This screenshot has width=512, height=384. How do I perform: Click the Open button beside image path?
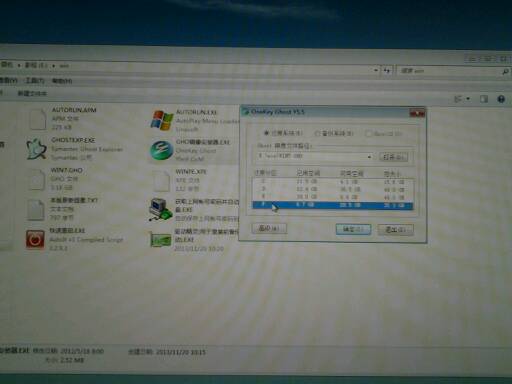(x=394, y=157)
